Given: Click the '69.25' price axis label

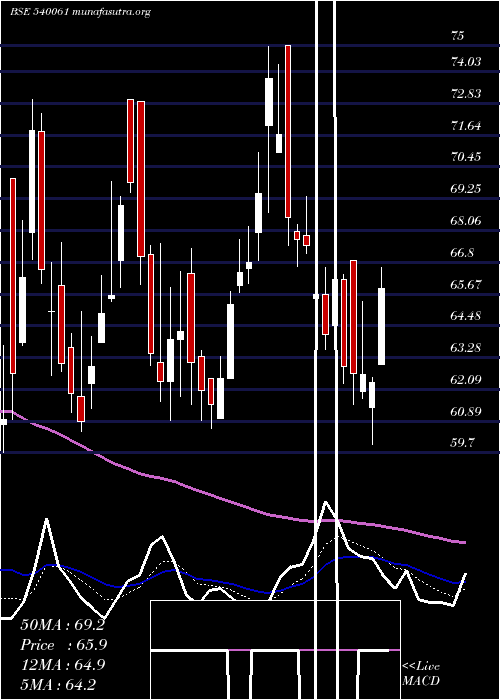Looking at the screenshot, I should pyautogui.click(x=466, y=189).
